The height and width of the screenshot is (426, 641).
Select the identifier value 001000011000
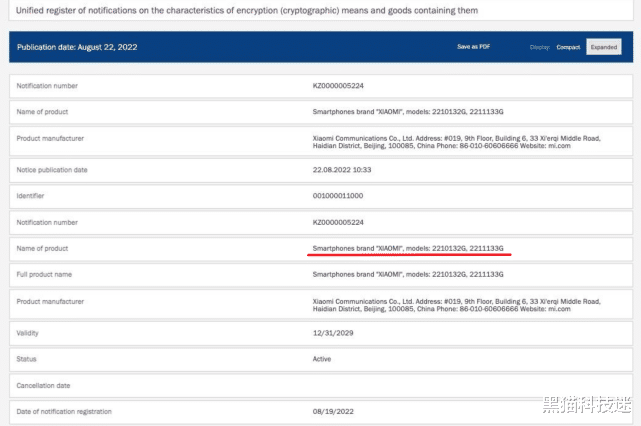pyautogui.click(x=338, y=196)
